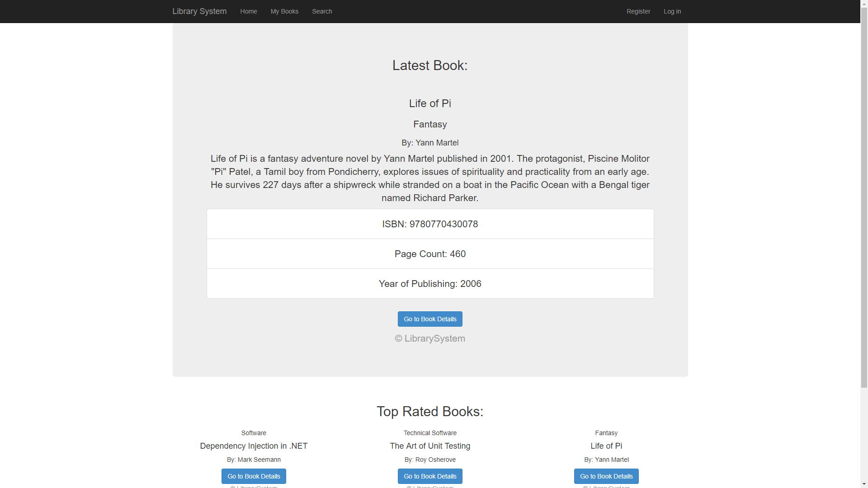Open details for The Art of Unit Testing
This screenshot has width=868, height=488.
430,476
